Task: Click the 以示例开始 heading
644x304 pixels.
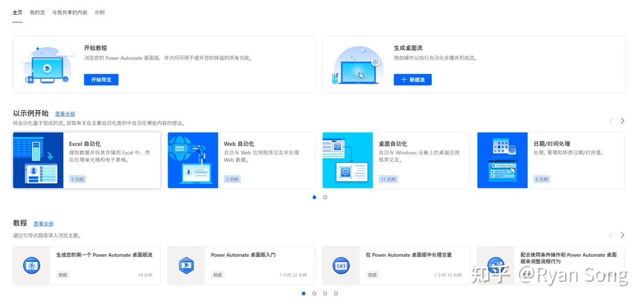Action: tap(31, 113)
